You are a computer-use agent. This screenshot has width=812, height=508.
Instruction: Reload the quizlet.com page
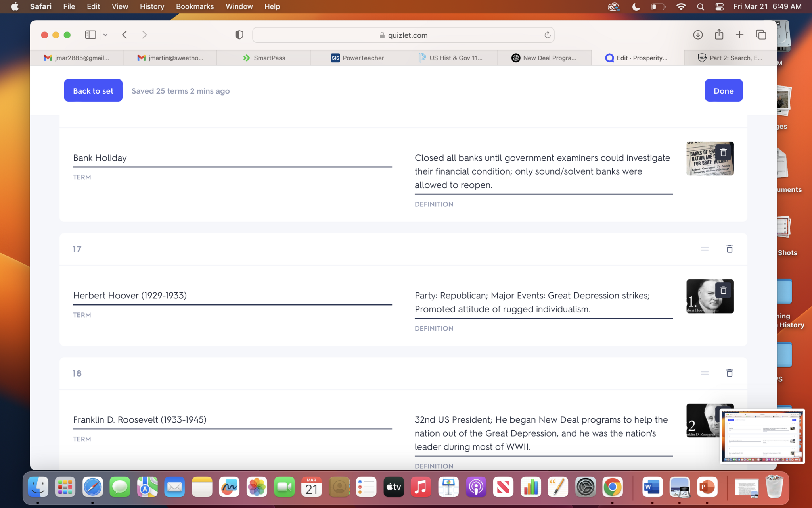pyautogui.click(x=547, y=35)
